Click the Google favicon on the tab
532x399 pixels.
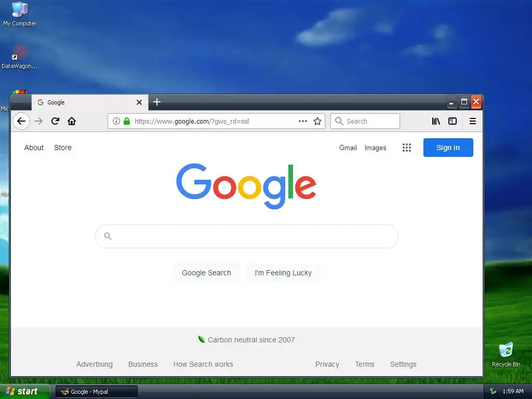coord(41,102)
